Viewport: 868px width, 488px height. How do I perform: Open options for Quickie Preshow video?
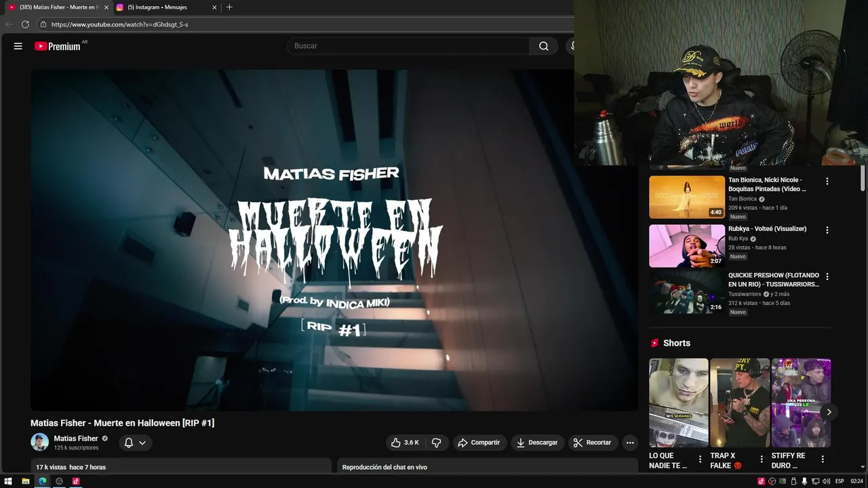pyautogui.click(x=827, y=277)
